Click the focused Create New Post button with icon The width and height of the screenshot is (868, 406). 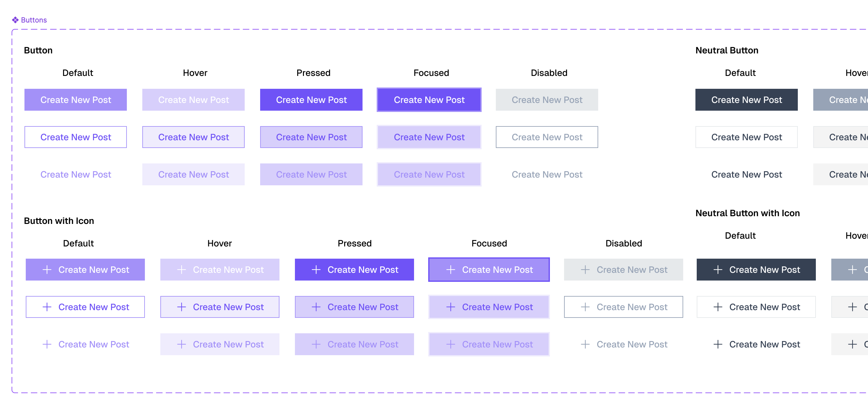point(489,269)
